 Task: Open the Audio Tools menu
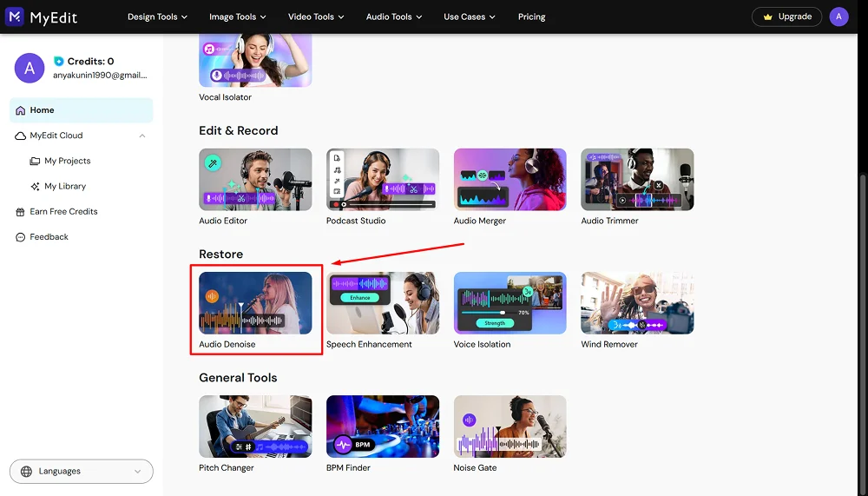394,17
